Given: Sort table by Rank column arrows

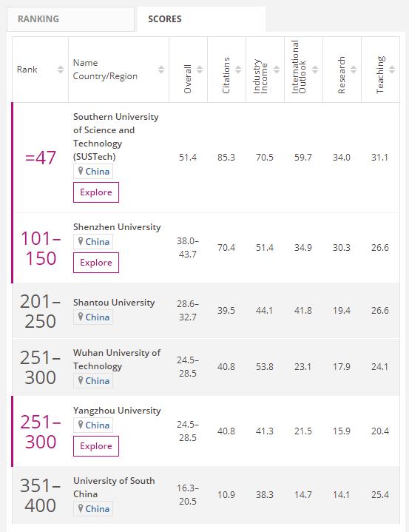Looking at the screenshot, I should tap(61, 70).
